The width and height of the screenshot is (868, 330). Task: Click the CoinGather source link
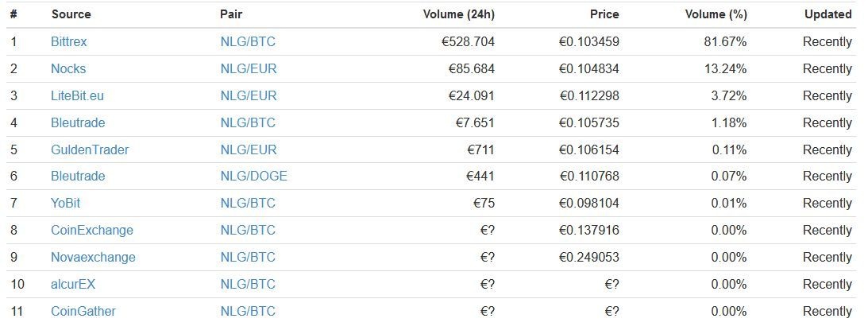[83, 311]
